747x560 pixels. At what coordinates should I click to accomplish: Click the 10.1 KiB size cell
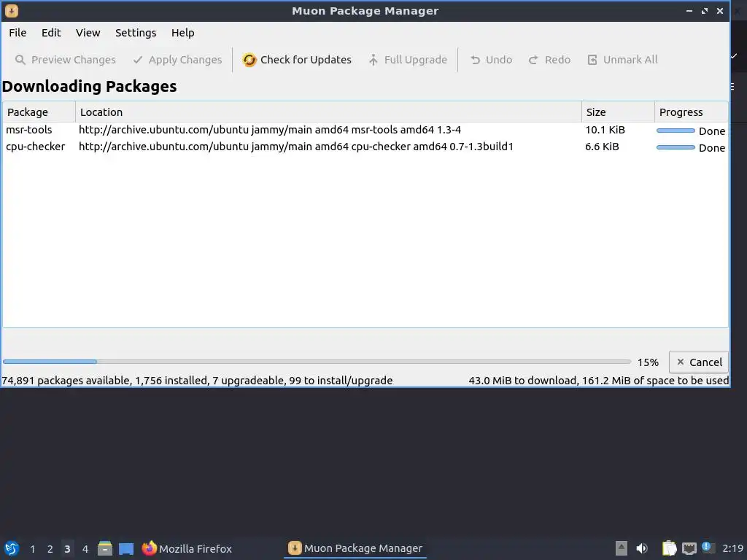605,130
